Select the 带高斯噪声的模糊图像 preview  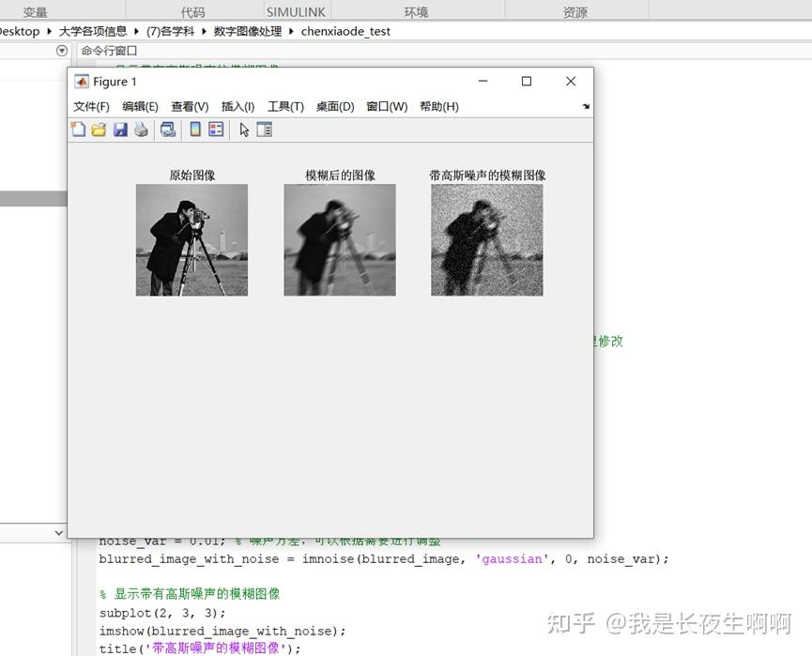tap(486, 238)
